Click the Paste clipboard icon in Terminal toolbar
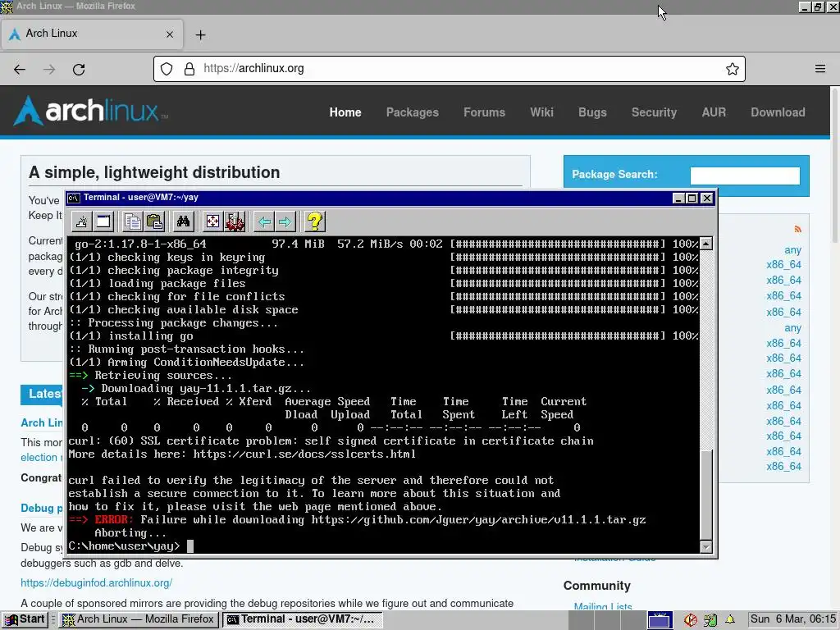This screenshot has height=630, width=840. tap(154, 221)
